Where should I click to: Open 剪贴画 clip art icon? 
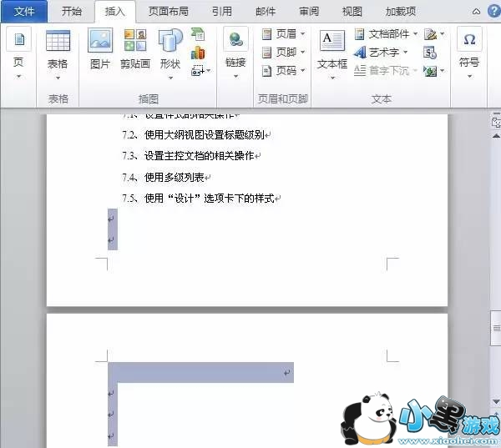135,40
